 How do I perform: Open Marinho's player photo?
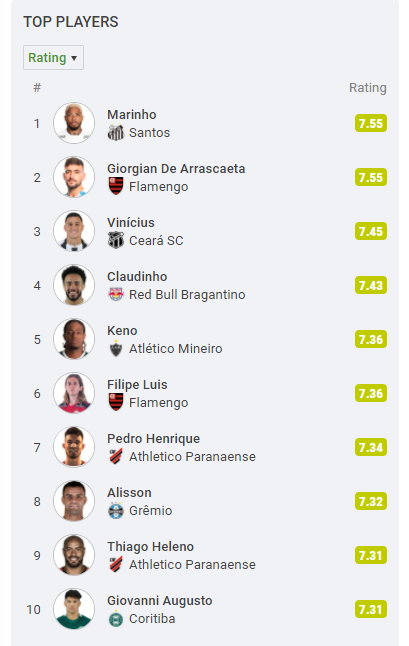[x=74, y=123]
